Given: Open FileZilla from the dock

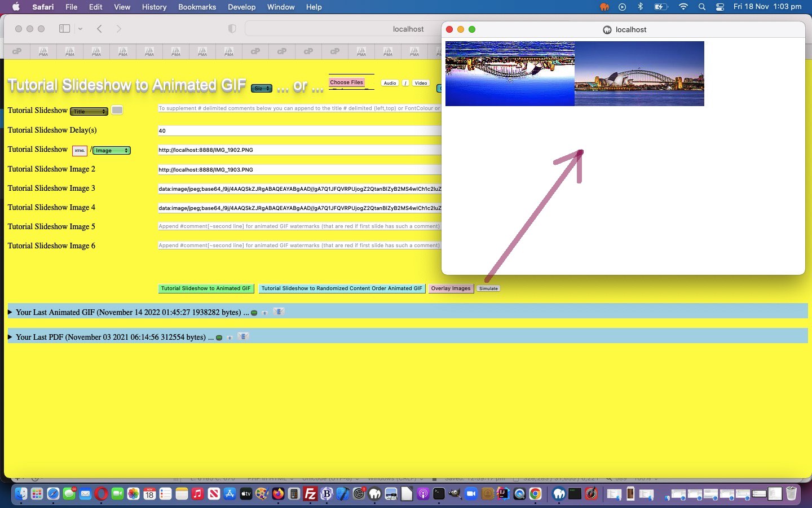Looking at the screenshot, I should coord(310,494).
